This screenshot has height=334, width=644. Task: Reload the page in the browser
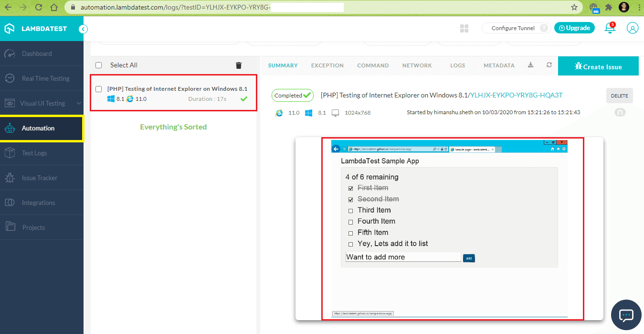coord(39,8)
